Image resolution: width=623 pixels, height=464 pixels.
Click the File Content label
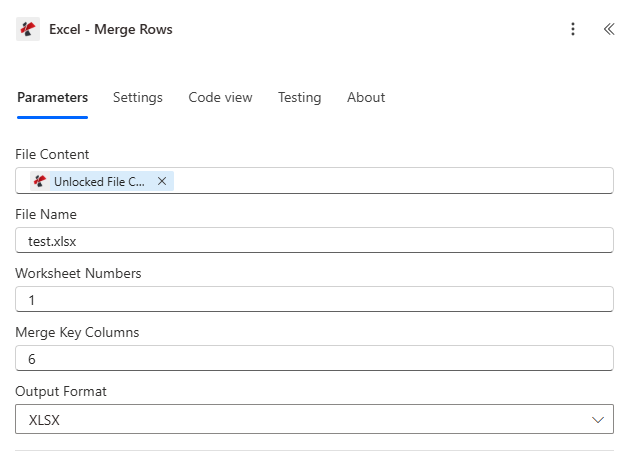pyautogui.click(x=52, y=154)
